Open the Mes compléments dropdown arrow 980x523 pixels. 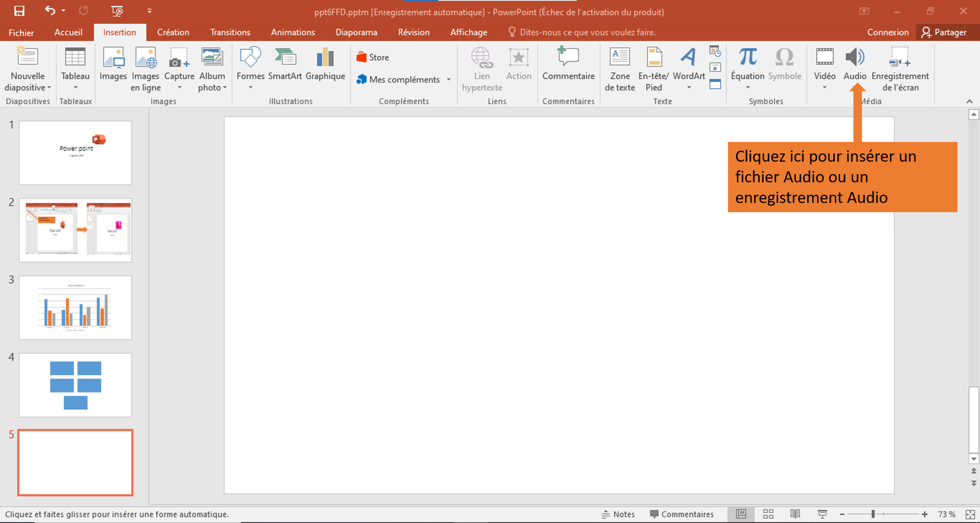click(x=448, y=80)
